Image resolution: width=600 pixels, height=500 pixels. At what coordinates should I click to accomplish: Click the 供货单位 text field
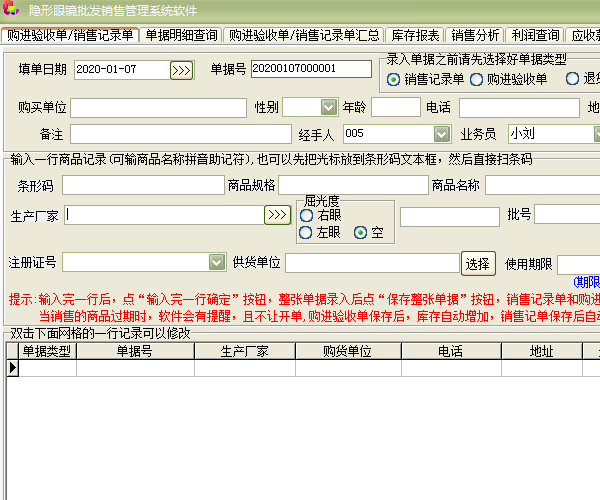click(x=372, y=263)
